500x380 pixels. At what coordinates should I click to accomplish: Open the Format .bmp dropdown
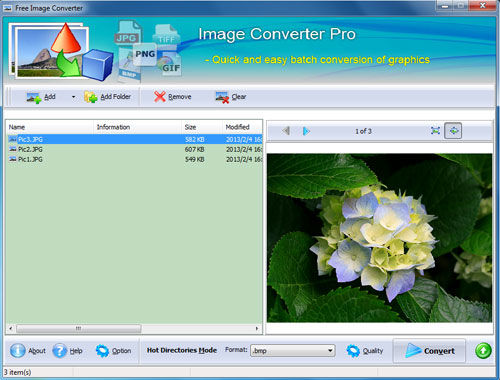[293, 351]
